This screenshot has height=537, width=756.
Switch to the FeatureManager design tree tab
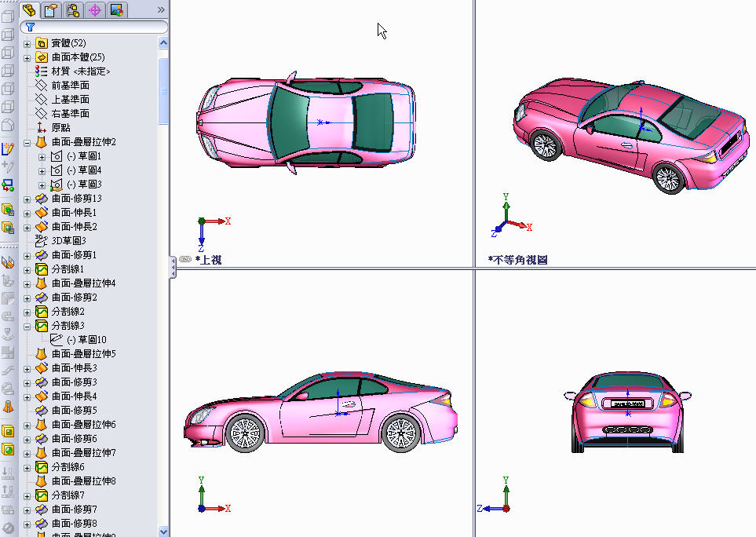tap(31, 10)
